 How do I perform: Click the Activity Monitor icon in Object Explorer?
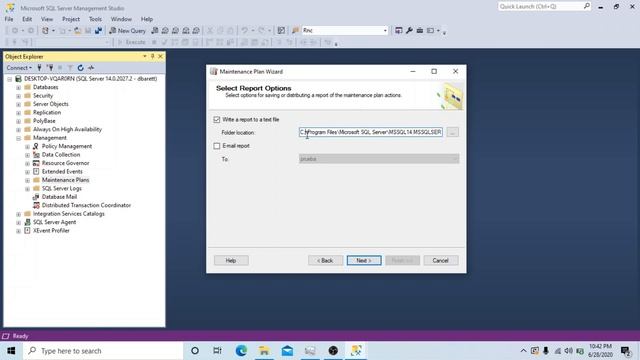(x=91, y=68)
